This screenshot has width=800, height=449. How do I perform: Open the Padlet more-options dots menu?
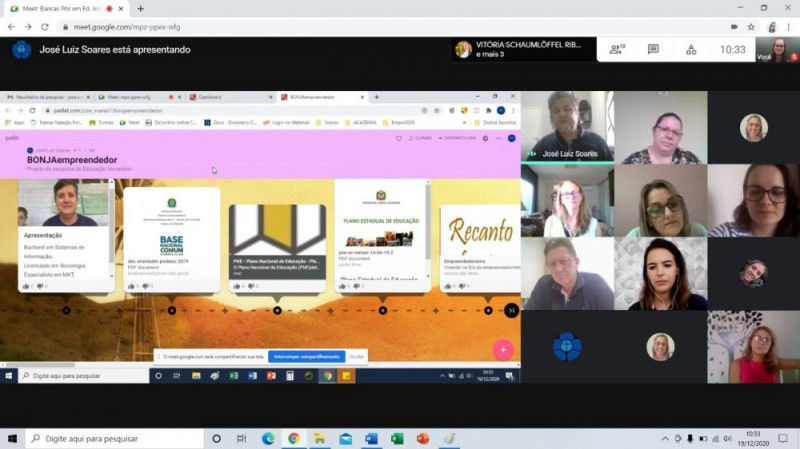[498, 138]
